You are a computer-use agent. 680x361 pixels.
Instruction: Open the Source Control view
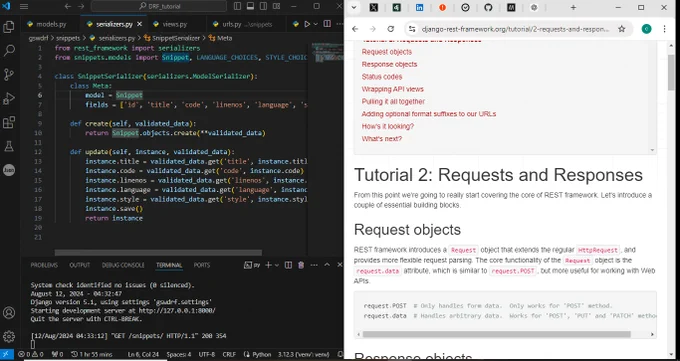9,75
